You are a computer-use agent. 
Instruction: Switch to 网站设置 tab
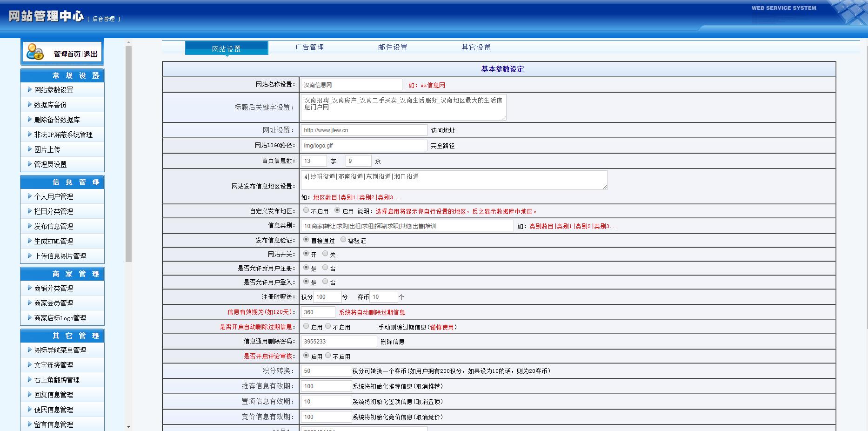[227, 48]
